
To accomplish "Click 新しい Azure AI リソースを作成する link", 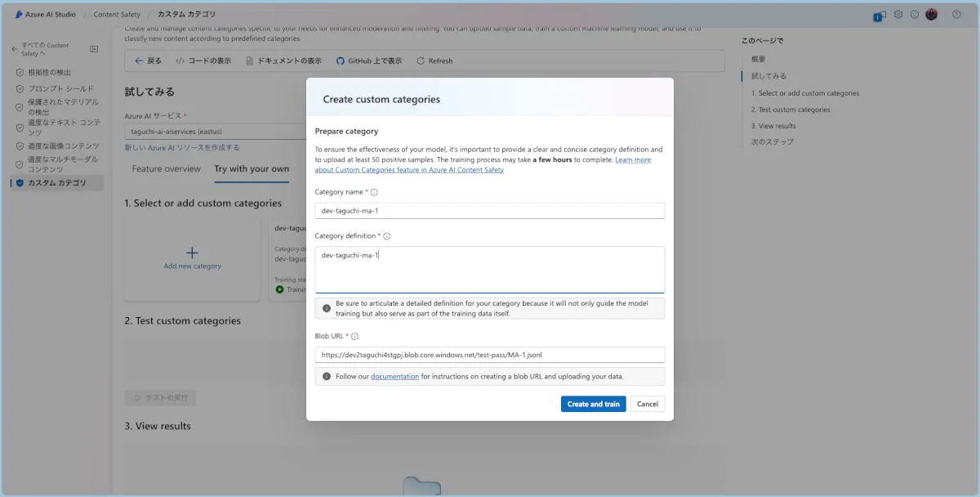I will 182,147.
